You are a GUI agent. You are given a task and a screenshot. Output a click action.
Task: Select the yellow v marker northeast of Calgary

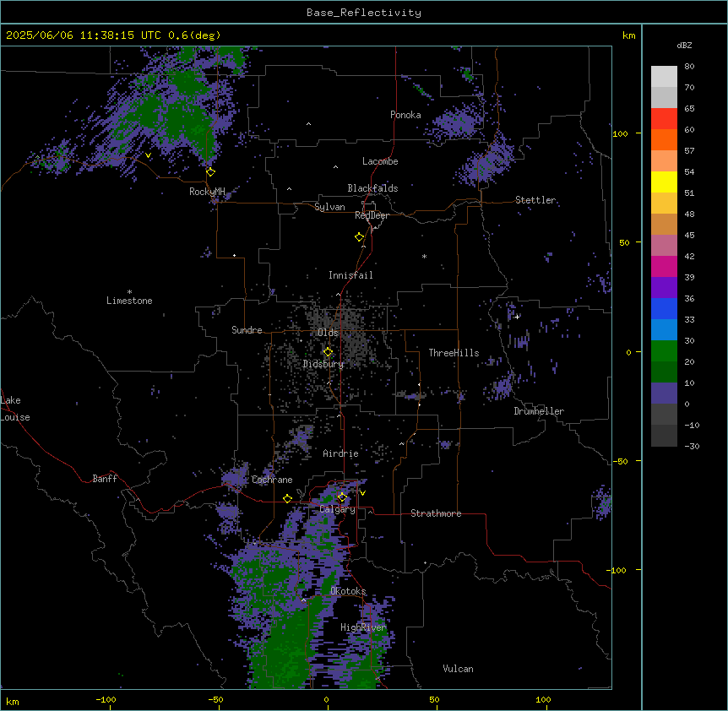[362, 493]
